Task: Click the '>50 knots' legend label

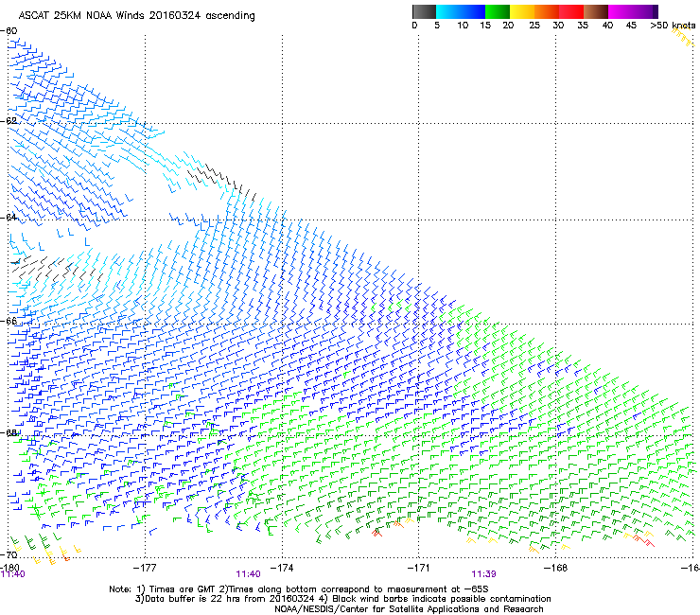Action: tap(673, 26)
